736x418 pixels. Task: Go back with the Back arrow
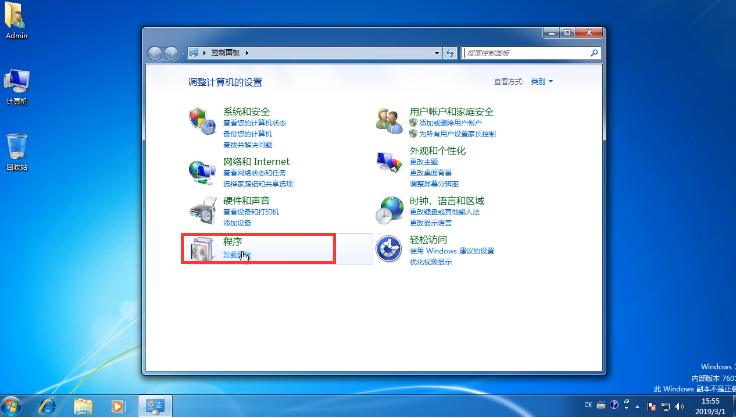(155, 53)
